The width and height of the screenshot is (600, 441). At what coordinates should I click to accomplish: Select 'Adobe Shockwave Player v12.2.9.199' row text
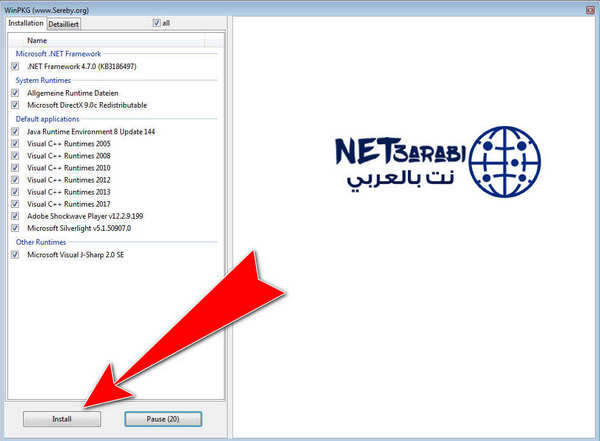point(85,216)
